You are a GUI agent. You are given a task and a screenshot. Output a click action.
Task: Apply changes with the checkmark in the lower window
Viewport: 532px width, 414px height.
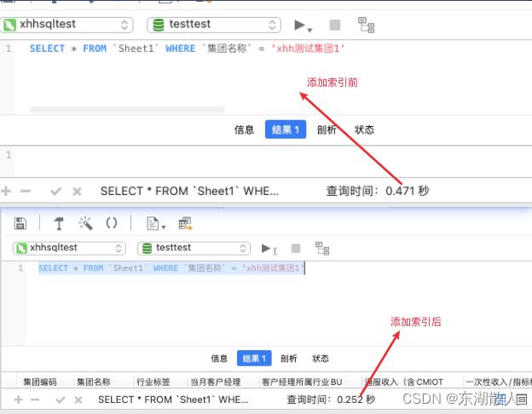61,400
